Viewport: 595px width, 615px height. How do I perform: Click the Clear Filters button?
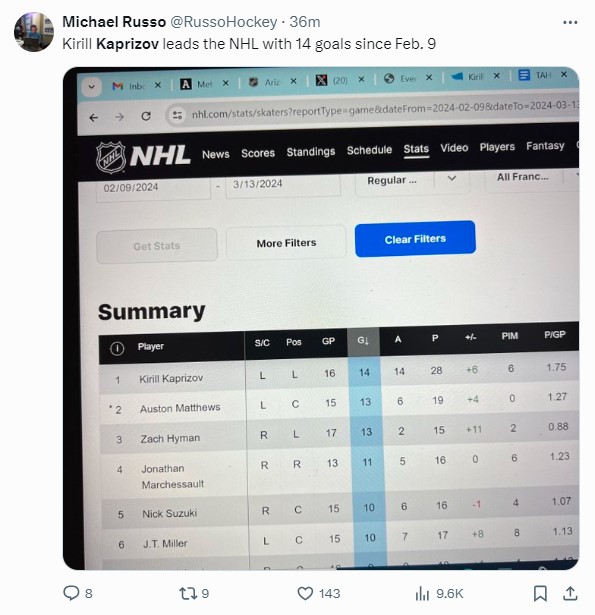tap(415, 239)
